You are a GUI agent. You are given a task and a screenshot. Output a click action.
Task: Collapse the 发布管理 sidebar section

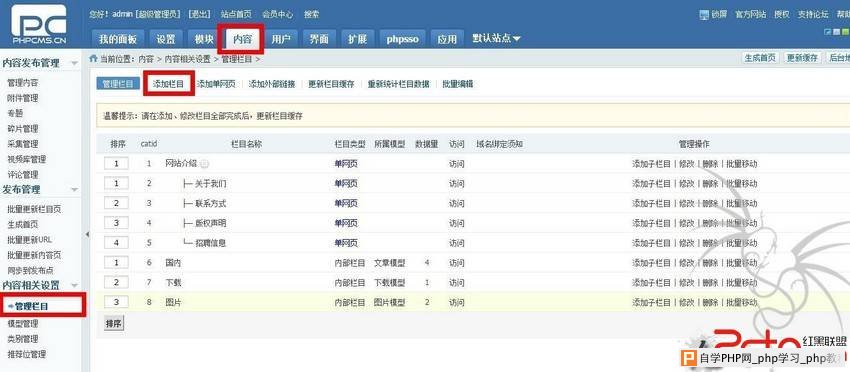tap(75, 190)
